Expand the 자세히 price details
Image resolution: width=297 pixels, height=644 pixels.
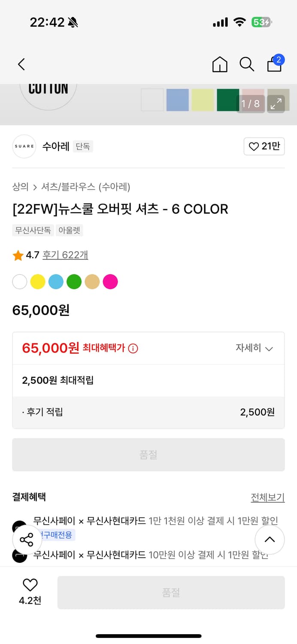point(254,348)
